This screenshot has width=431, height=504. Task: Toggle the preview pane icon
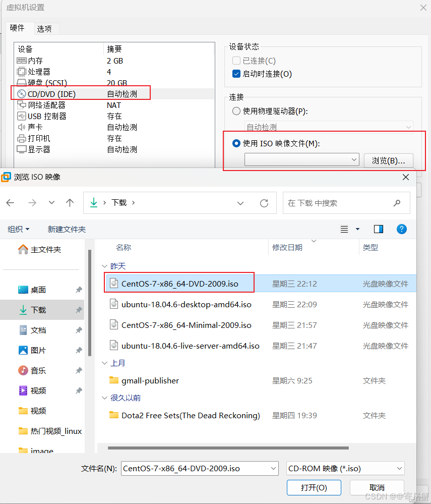pyautogui.click(x=379, y=229)
